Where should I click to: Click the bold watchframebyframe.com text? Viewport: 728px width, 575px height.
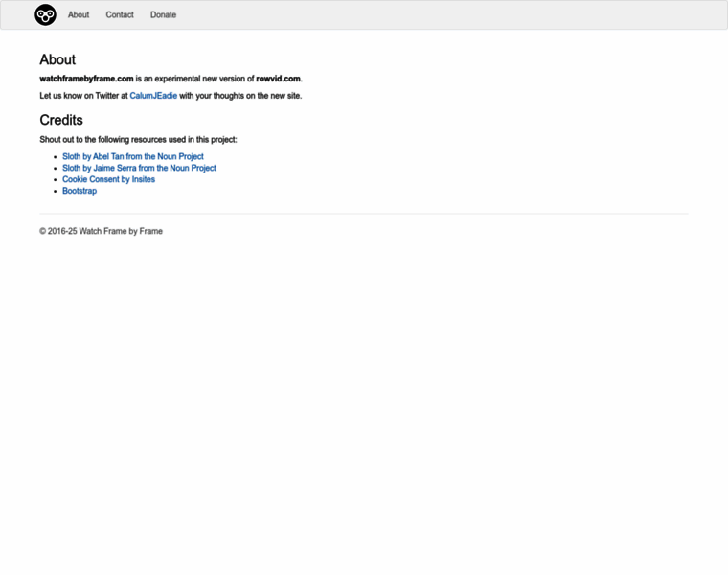click(x=86, y=79)
